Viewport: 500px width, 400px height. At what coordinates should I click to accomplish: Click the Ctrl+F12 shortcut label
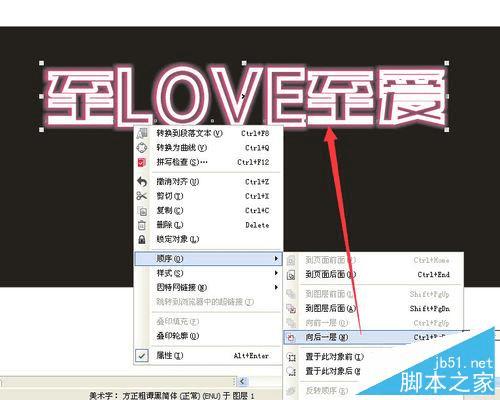(253, 162)
